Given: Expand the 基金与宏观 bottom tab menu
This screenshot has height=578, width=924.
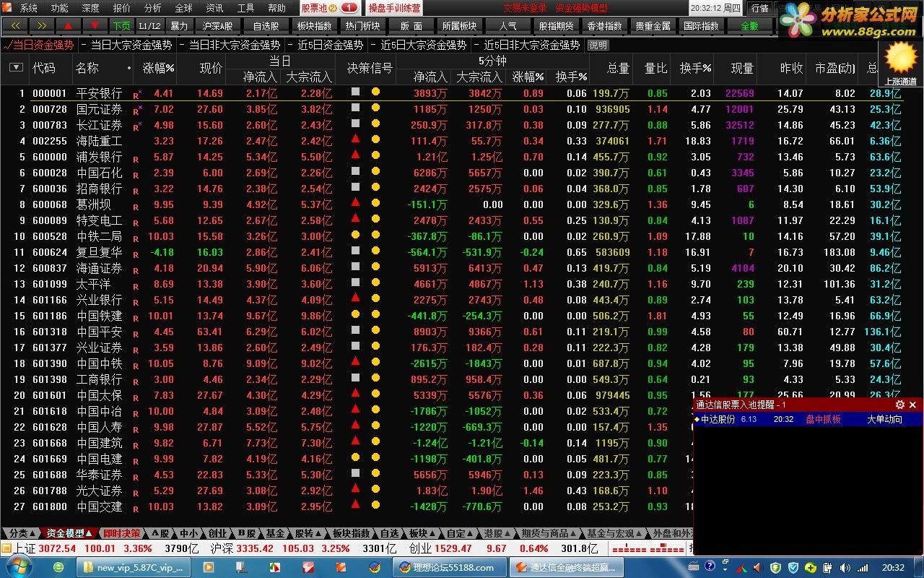Looking at the screenshot, I should (614, 533).
